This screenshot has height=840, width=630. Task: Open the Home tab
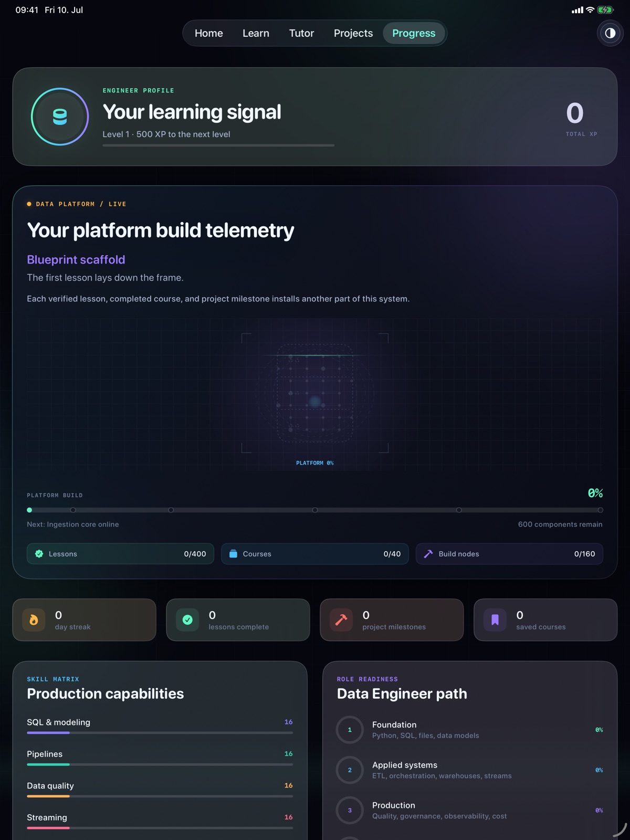pos(209,33)
